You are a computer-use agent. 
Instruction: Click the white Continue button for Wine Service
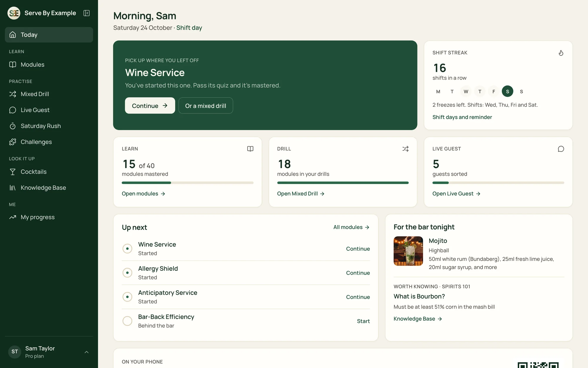point(150,105)
